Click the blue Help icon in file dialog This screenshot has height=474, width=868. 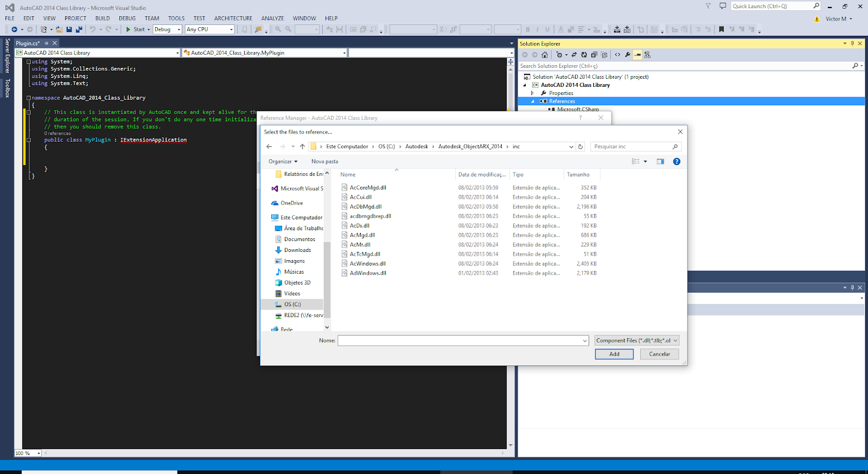676,161
